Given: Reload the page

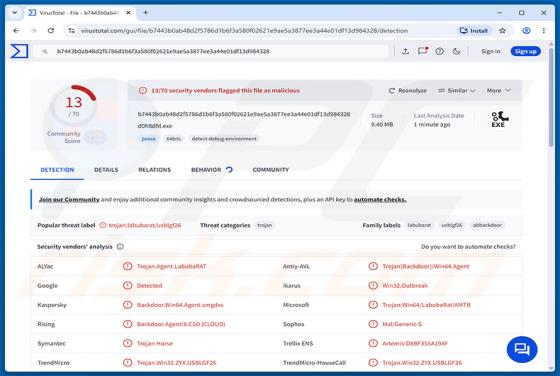Looking at the screenshot, I should coord(51,31).
